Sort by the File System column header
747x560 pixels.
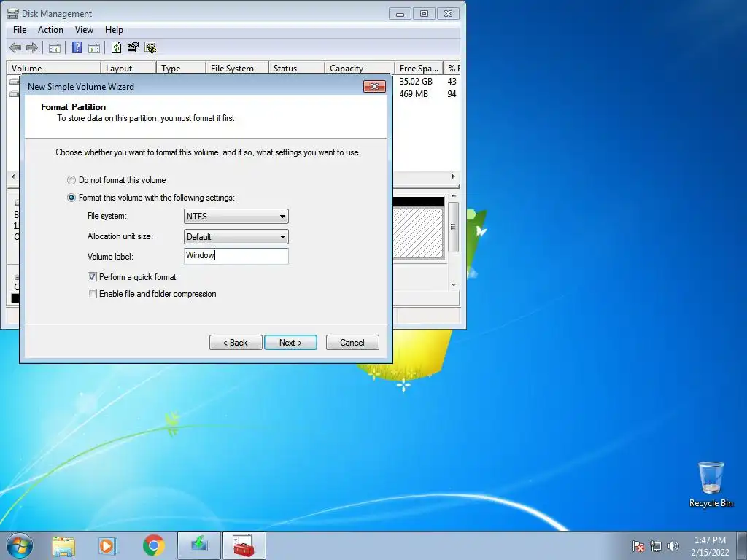point(237,68)
